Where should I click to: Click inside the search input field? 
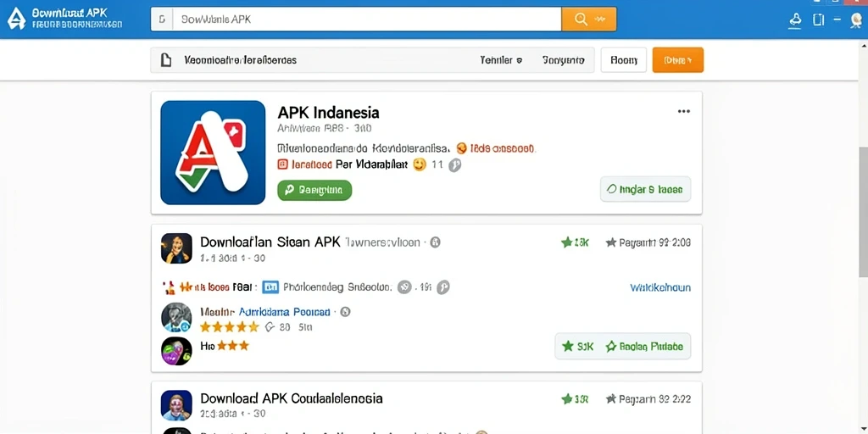[366, 19]
